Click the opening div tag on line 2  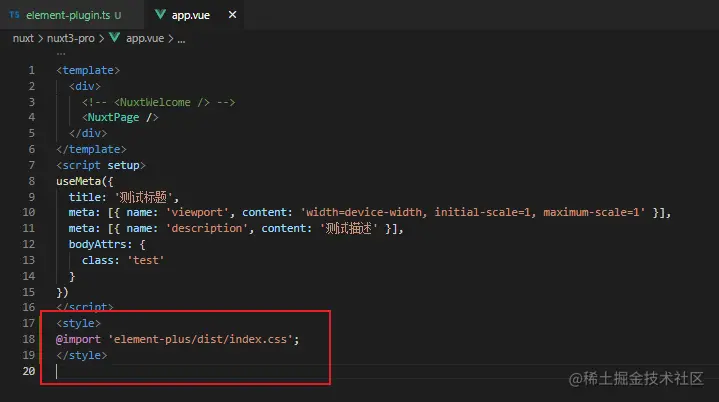pos(85,86)
